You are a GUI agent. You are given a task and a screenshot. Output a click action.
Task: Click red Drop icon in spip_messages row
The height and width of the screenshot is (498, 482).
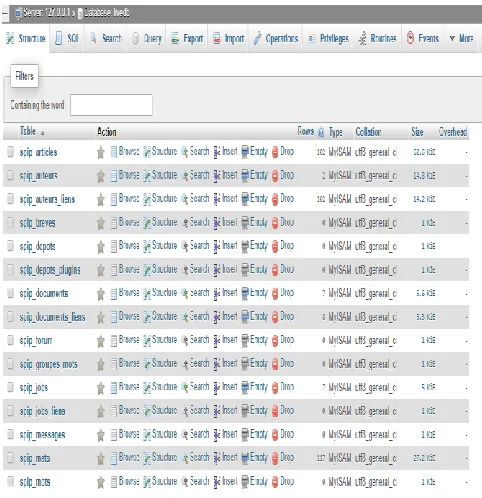[x=275, y=435]
